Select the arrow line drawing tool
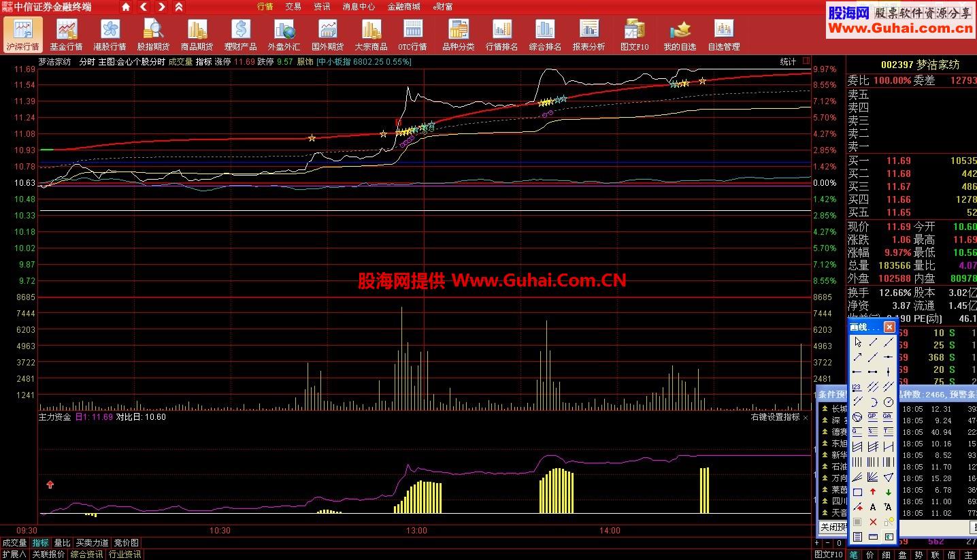977x560 pixels. point(857,357)
